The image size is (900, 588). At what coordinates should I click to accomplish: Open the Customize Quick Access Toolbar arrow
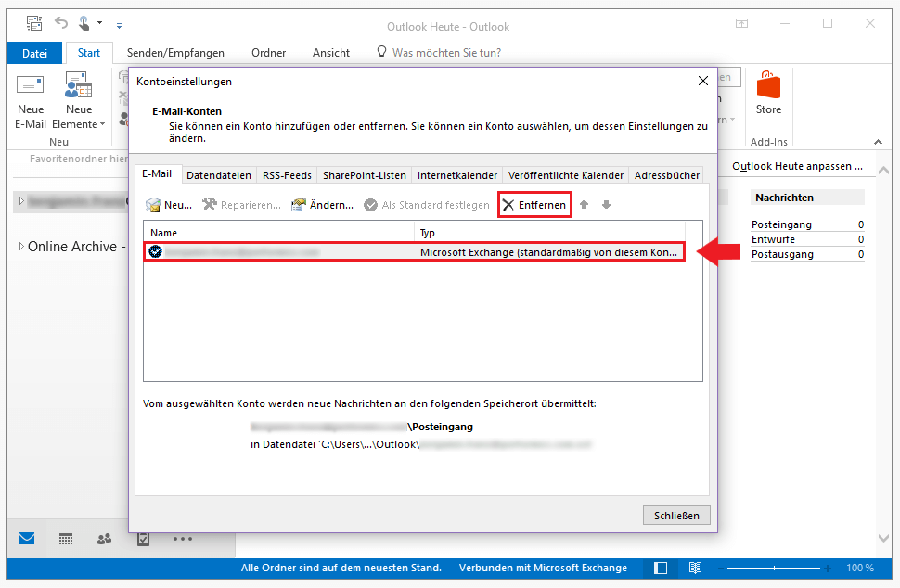click(119, 25)
